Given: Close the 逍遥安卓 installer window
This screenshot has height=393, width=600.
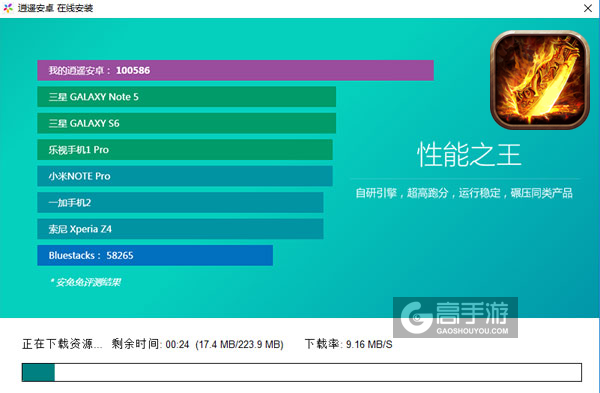Looking at the screenshot, I should 588,8.
